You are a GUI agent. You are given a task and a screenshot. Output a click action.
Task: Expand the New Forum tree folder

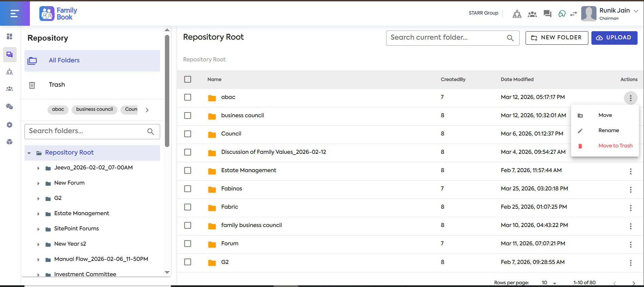point(38,183)
